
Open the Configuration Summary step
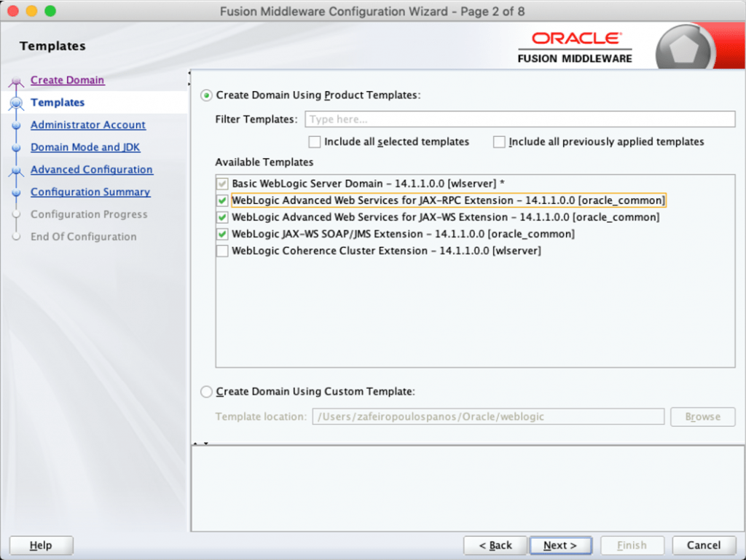[x=90, y=192]
